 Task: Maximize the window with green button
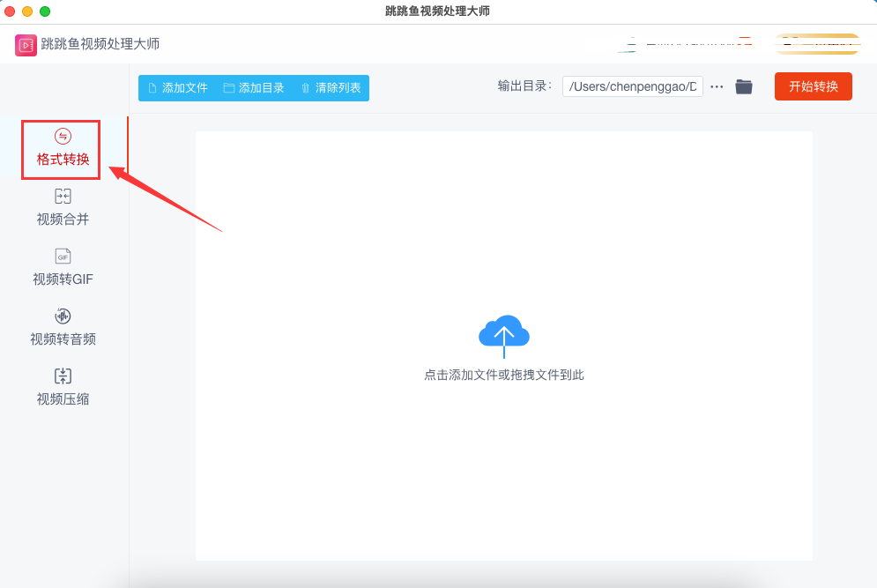(x=45, y=11)
